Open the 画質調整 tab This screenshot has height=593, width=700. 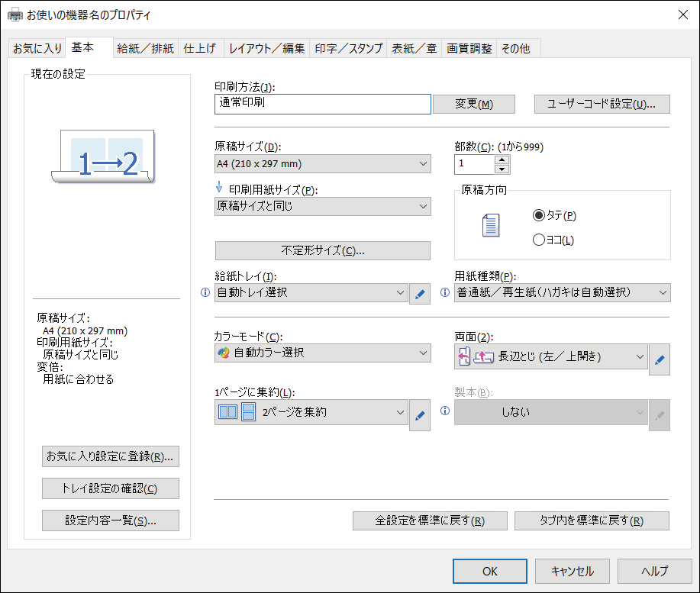pyautogui.click(x=469, y=48)
